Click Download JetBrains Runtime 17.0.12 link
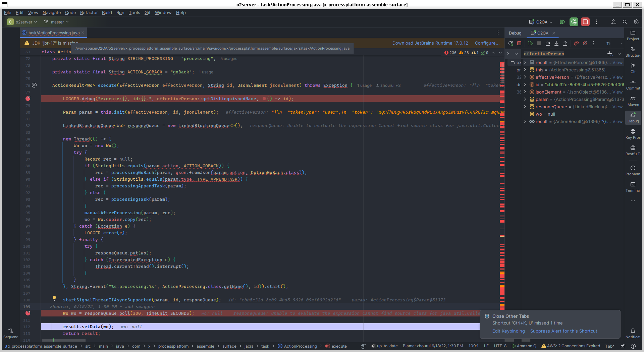 pos(430,43)
